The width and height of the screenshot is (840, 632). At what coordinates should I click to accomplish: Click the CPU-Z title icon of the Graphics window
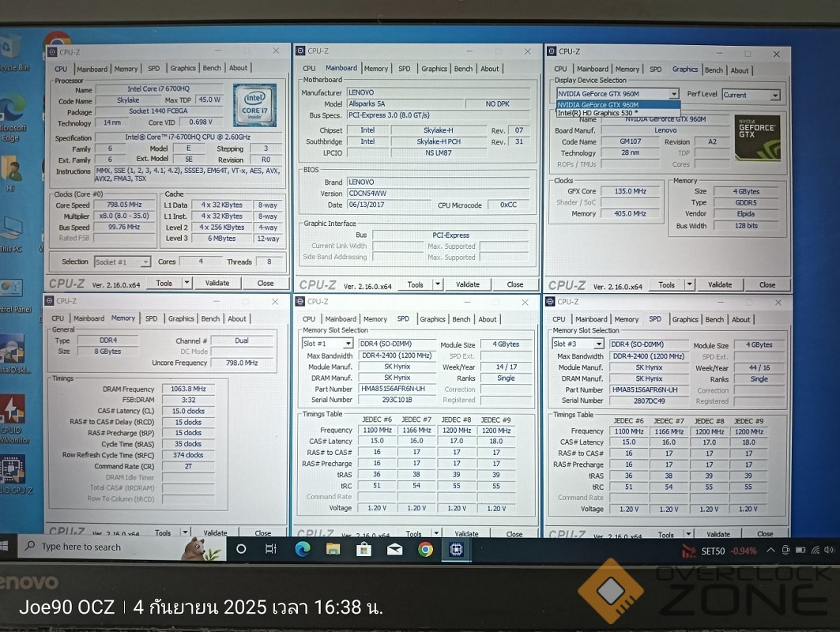(x=552, y=51)
